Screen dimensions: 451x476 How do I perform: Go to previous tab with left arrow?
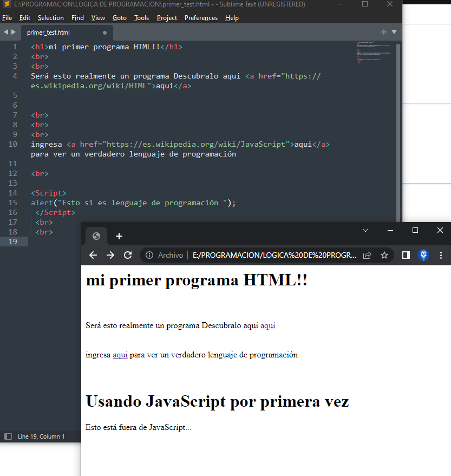(6, 32)
